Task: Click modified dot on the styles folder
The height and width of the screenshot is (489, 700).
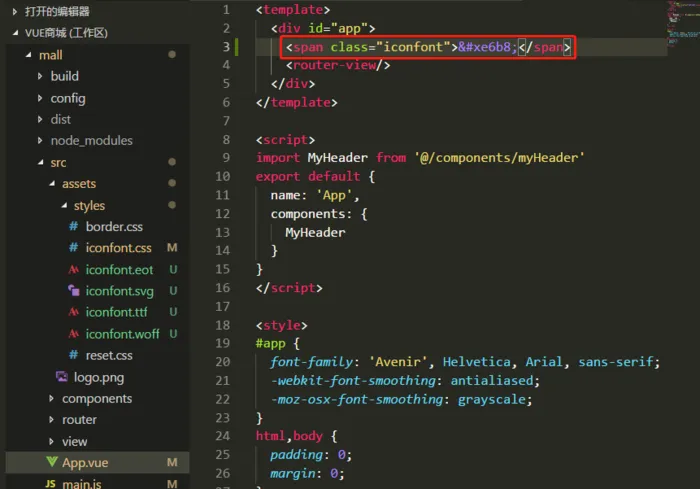Action: click(172, 205)
